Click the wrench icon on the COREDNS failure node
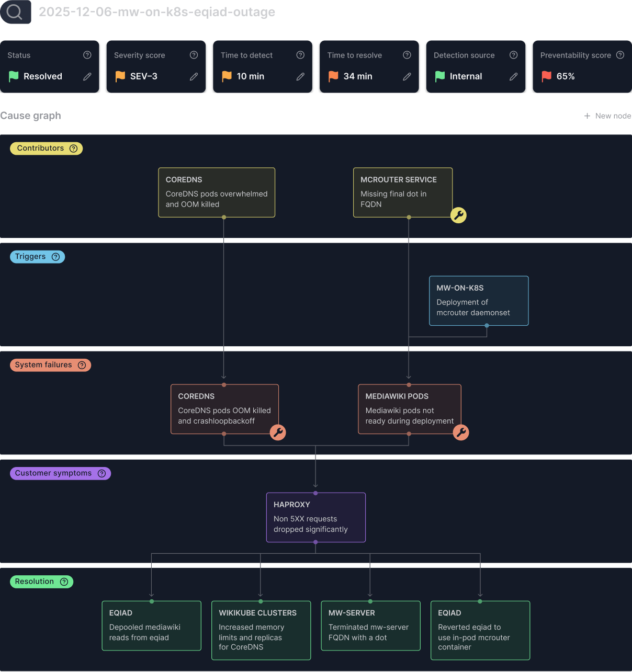Screen dimensions: 632x672 point(278,432)
